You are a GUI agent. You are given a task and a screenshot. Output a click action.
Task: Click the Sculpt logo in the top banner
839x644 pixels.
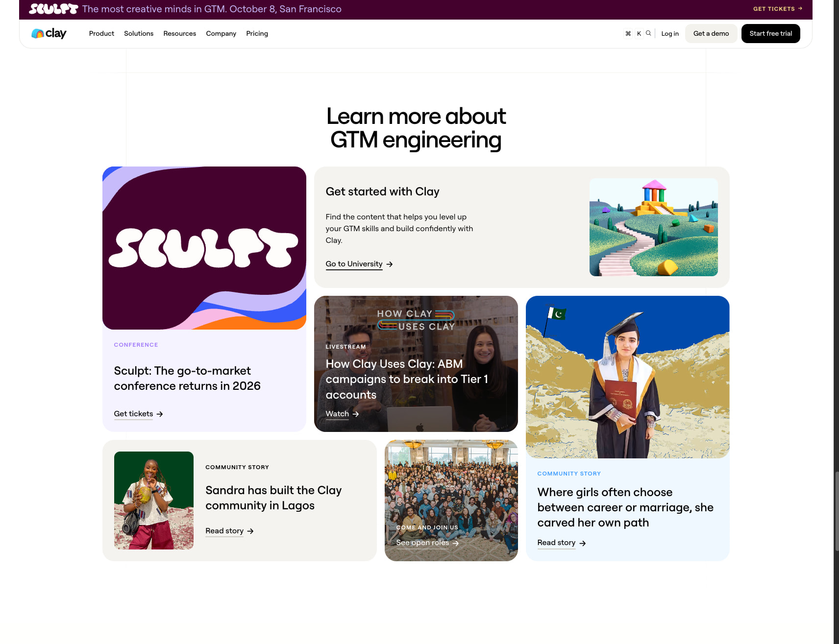[53, 9]
